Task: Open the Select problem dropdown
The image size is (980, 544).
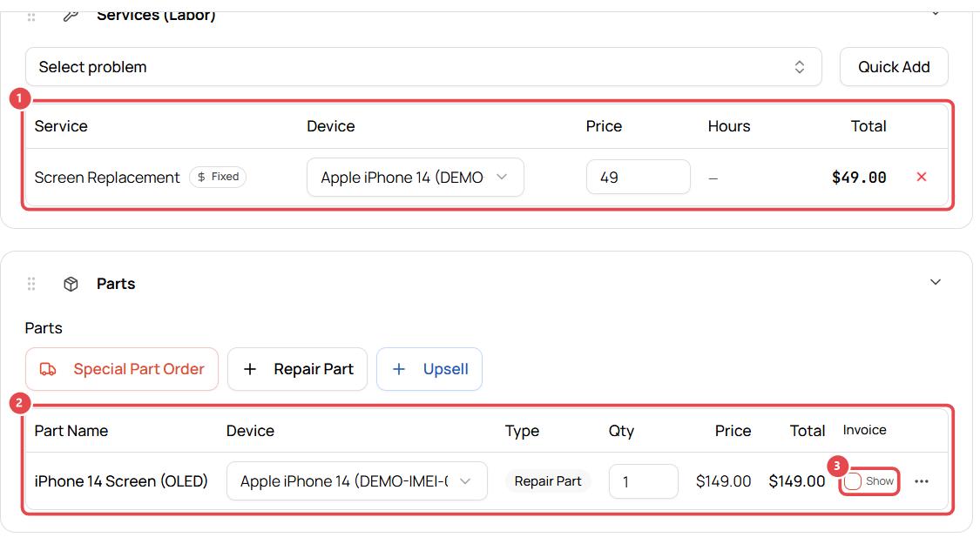Action: (423, 67)
